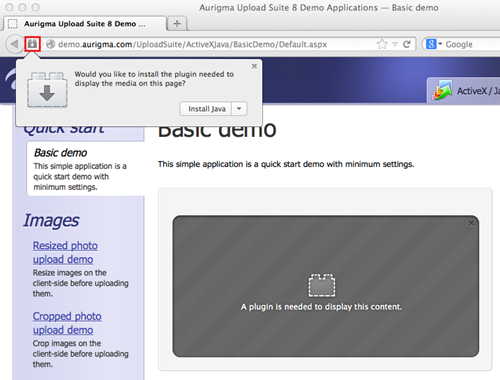
Task: Click the ActiveX / Java tab icon
Action: (442, 90)
